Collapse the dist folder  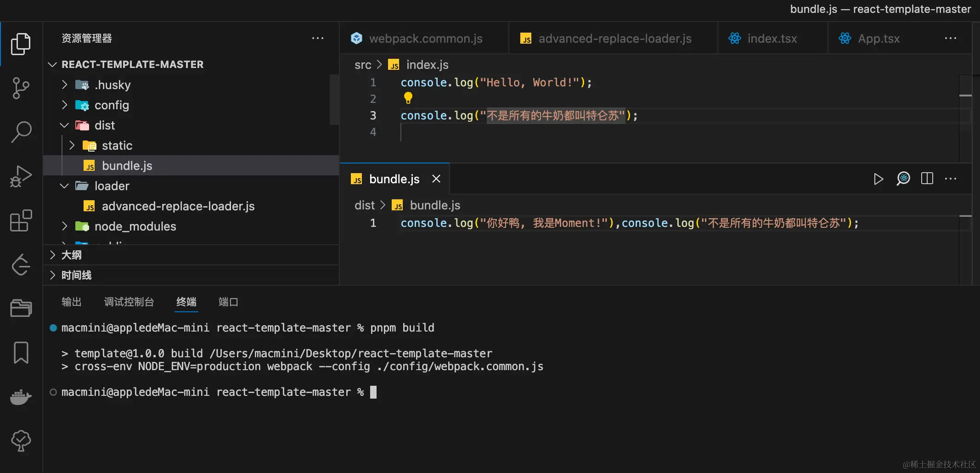tap(65, 125)
